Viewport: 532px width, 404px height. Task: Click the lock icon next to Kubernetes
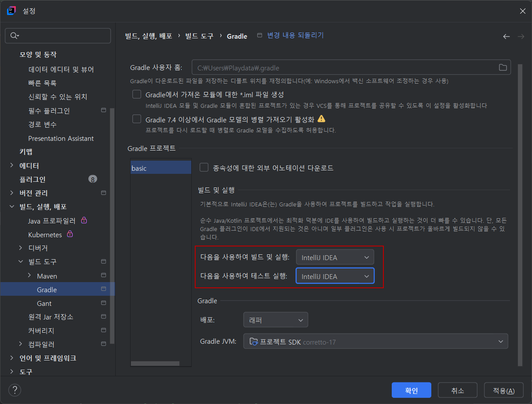point(69,234)
